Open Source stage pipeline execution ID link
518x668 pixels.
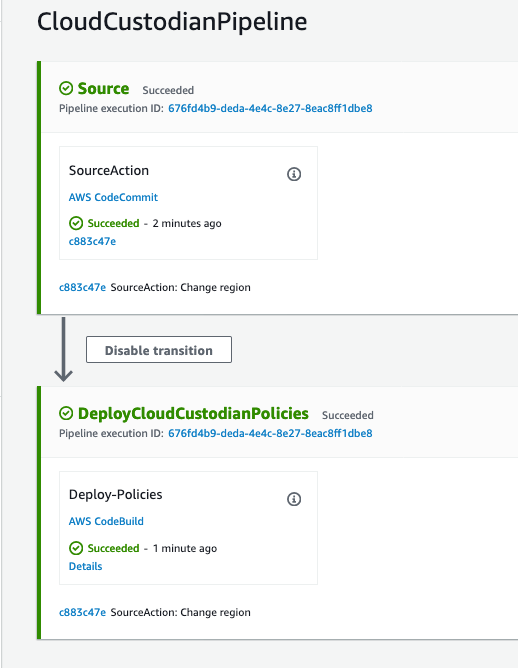click(270, 108)
